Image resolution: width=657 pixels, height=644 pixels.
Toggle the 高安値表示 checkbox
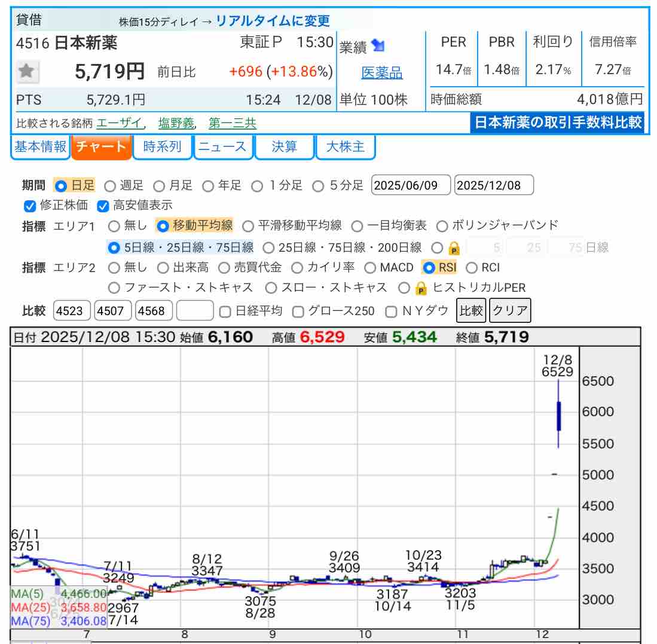103,206
